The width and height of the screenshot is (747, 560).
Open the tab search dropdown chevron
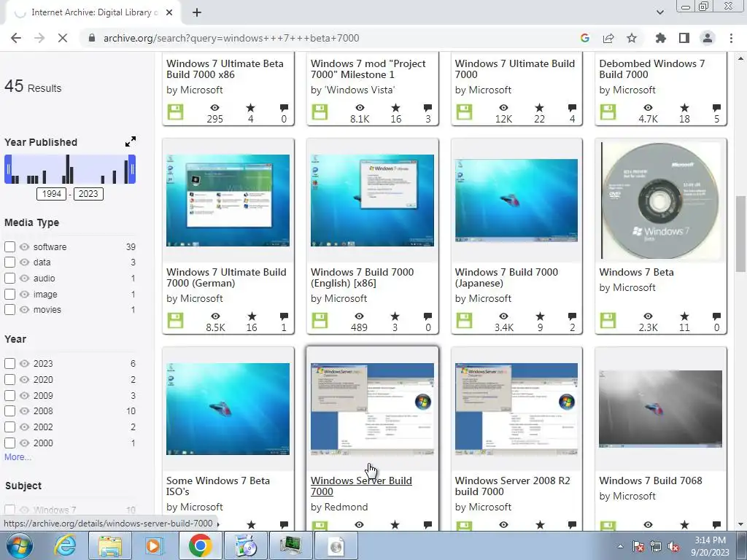660,12
